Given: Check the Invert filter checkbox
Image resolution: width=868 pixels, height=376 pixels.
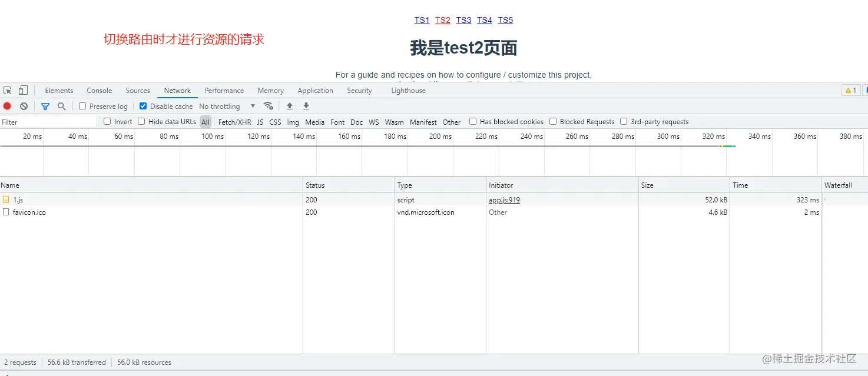Looking at the screenshot, I should tap(107, 122).
